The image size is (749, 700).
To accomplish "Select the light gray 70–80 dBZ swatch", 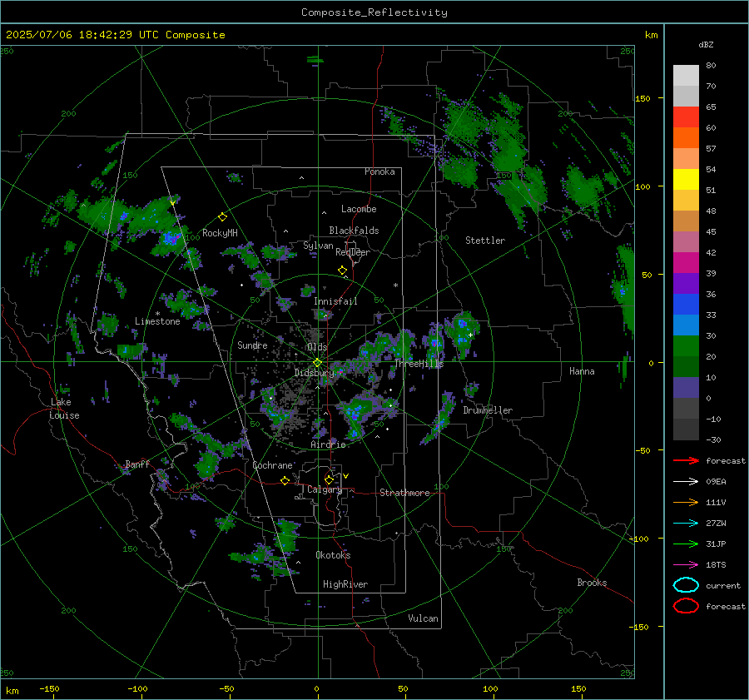I will click(686, 76).
